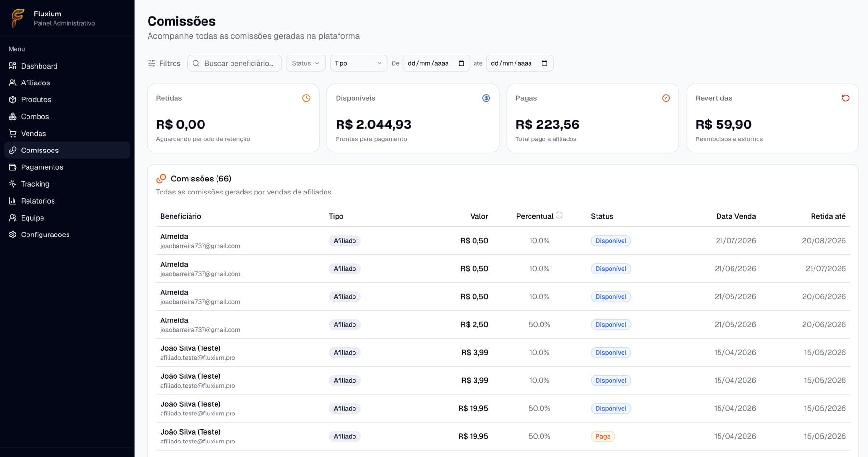Click the R$ 2.044,93 Disponíveis total
The height and width of the screenshot is (457, 868).
click(374, 125)
